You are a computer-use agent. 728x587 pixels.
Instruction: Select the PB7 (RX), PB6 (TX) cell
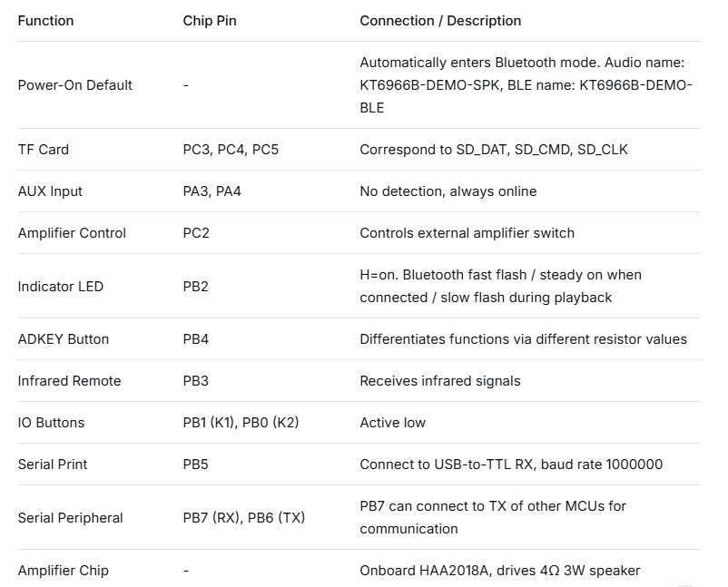click(x=244, y=518)
